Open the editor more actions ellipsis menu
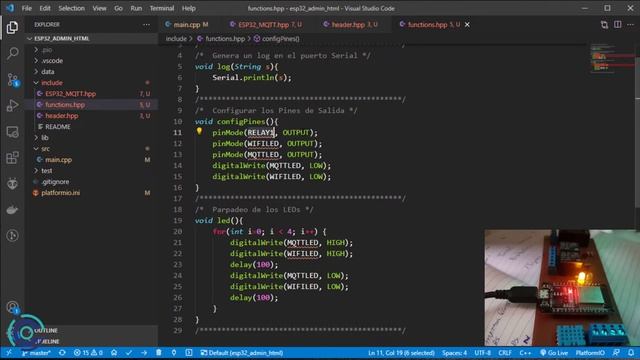 click(631, 24)
